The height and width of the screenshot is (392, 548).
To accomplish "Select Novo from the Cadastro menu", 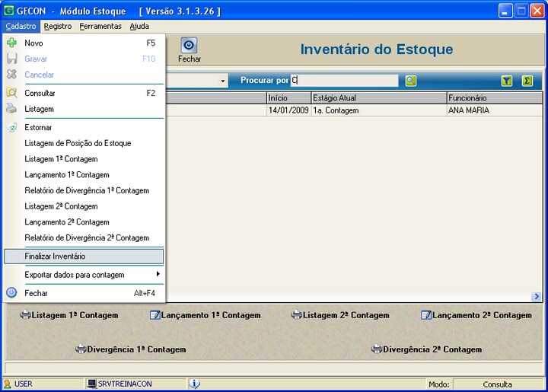I will point(84,43).
